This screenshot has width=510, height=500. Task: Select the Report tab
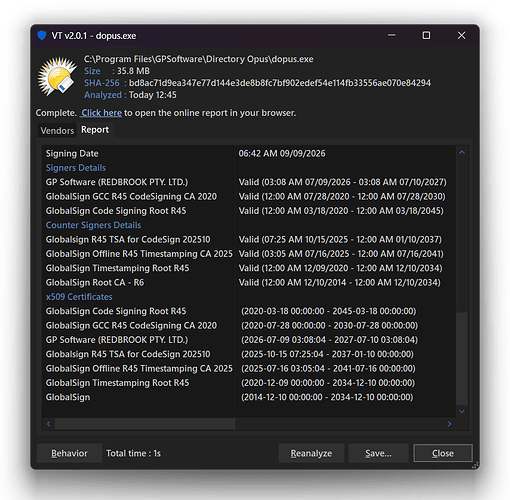pos(95,130)
